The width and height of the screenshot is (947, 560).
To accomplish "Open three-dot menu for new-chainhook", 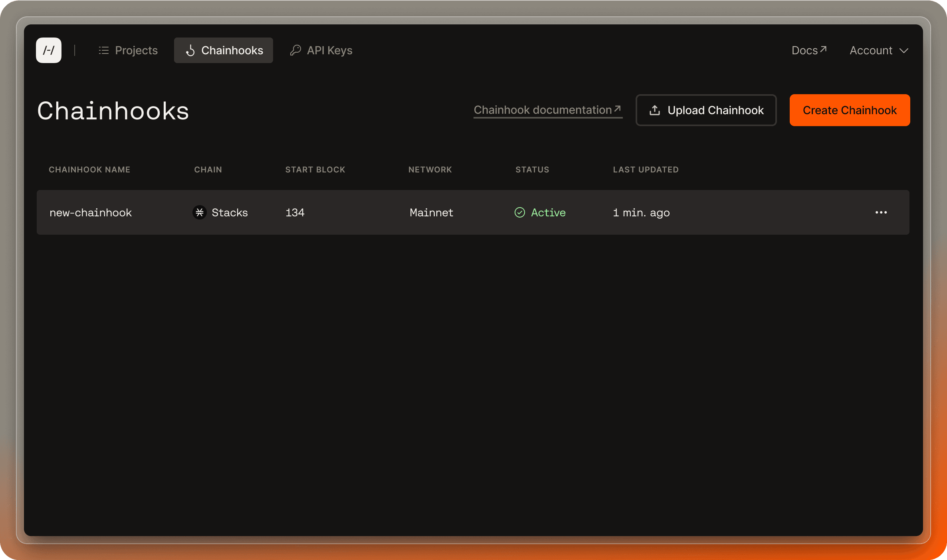I will [x=881, y=212].
